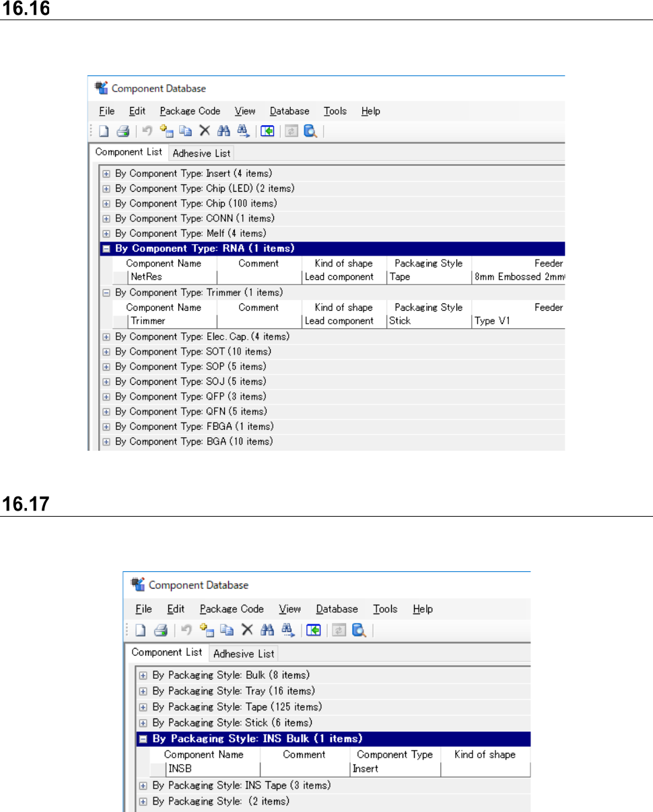Switch to Adhesive List tab in the 16.16 window
Image resolution: width=653 pixels, height=812 pixels.
[x=201, y=153]
